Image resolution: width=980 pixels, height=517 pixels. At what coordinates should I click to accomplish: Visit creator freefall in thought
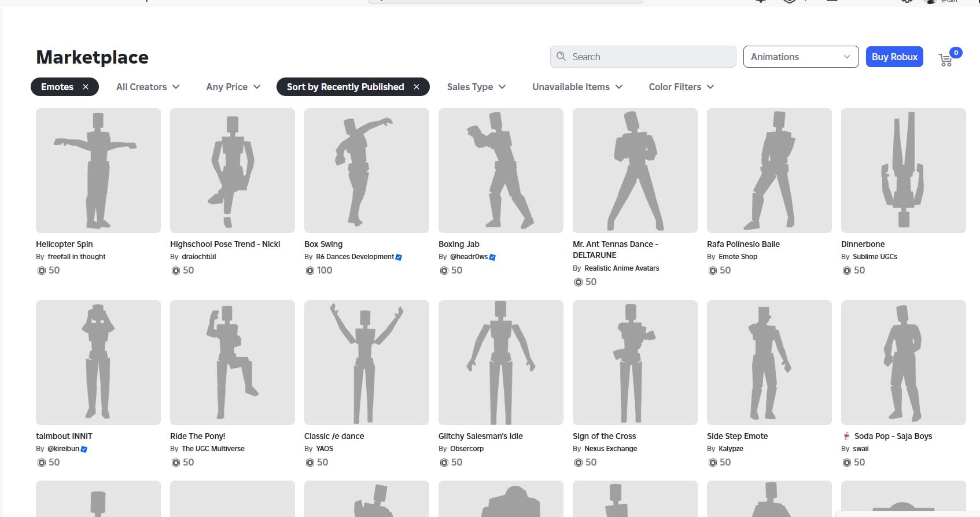coord(76,257)
